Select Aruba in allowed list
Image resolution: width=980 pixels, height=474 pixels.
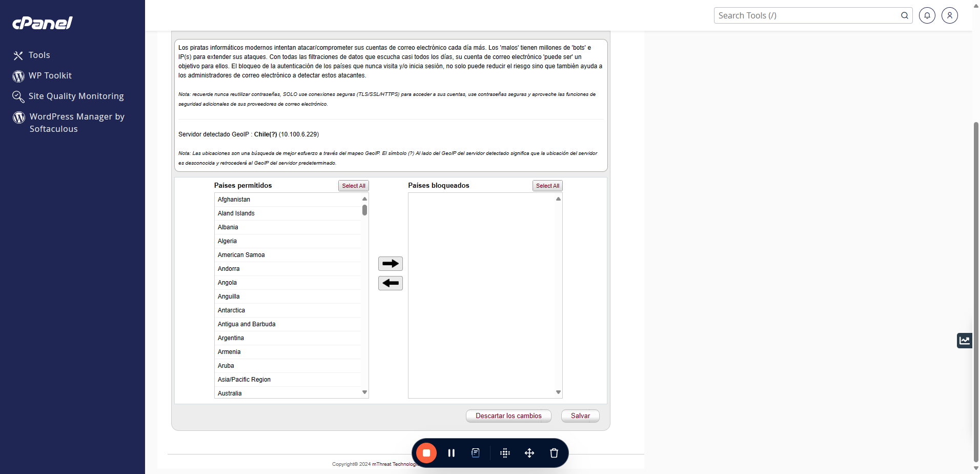(288, 366)
